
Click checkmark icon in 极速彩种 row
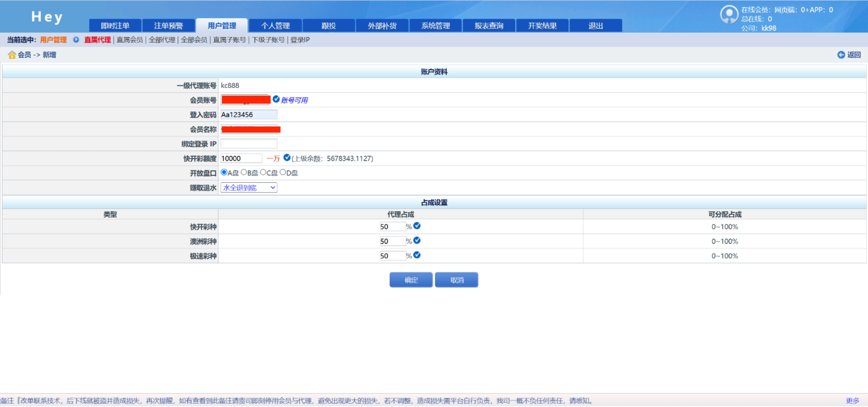pyautogui.click(x=417, y=255)
